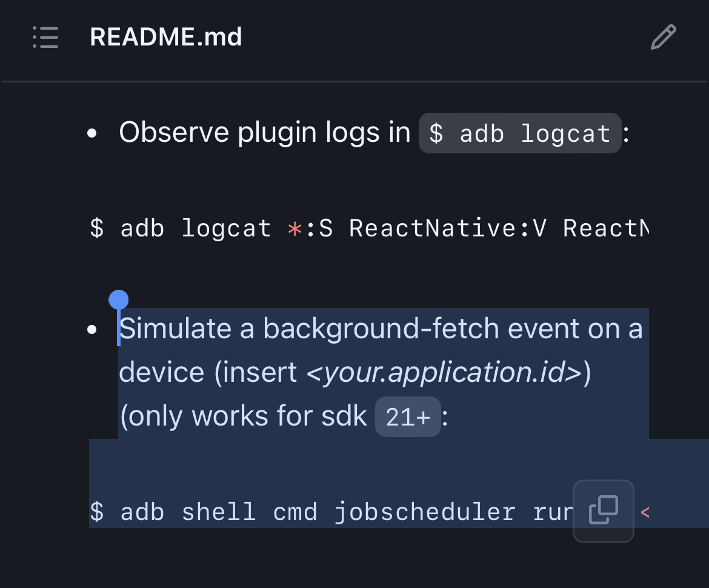709x588 pixels.
Task: Tap the bullet marker beside Simulate a background-fetch
Action: coord(92,329)
